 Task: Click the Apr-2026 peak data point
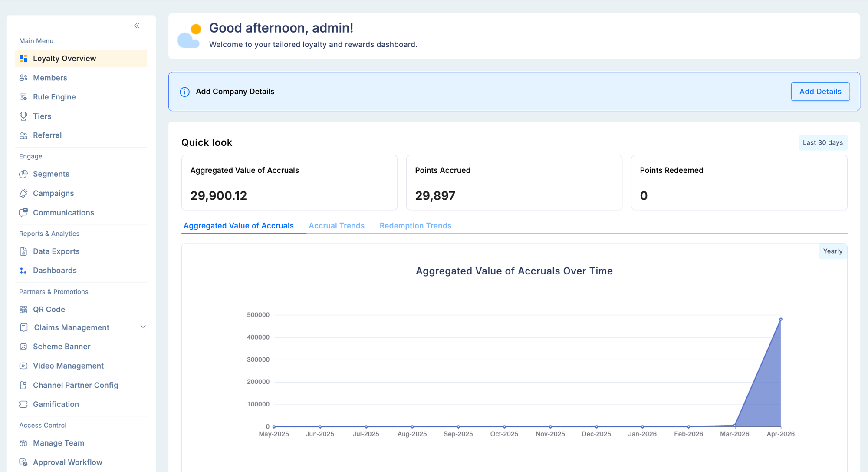[x=781, y=320]
